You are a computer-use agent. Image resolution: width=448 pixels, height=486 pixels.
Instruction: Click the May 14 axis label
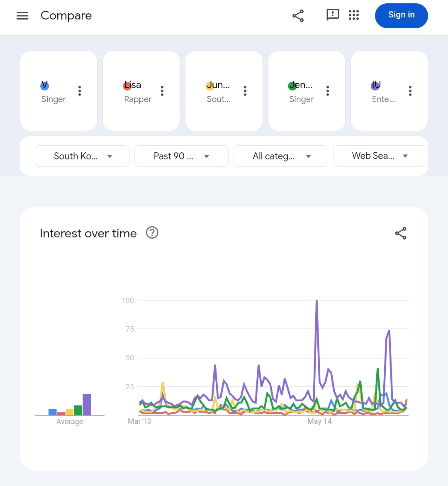[319, 421]
